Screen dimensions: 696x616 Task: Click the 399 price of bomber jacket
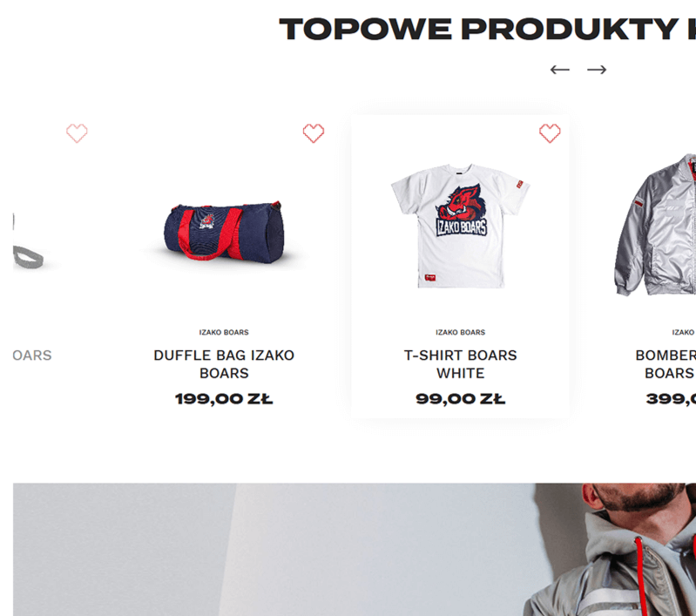tap(671, 399)
